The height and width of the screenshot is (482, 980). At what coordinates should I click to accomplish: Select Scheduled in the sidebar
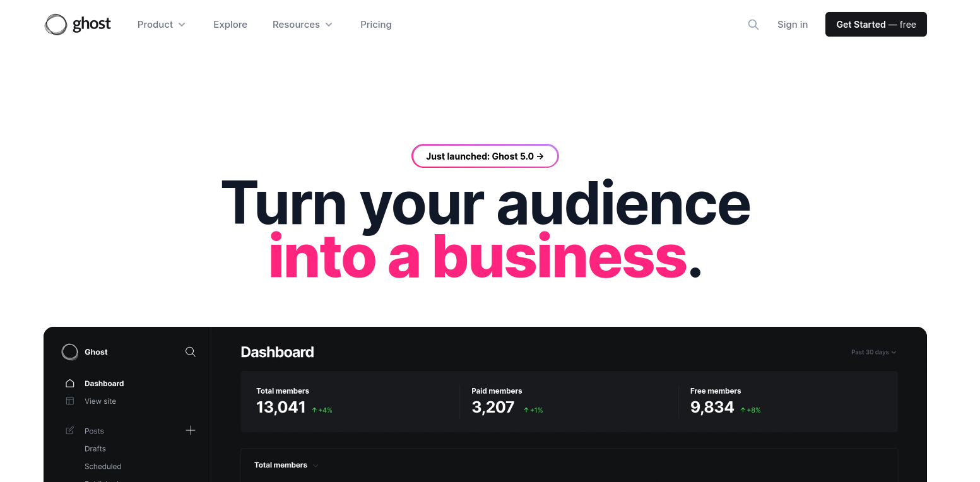click(x=103, y=466)
